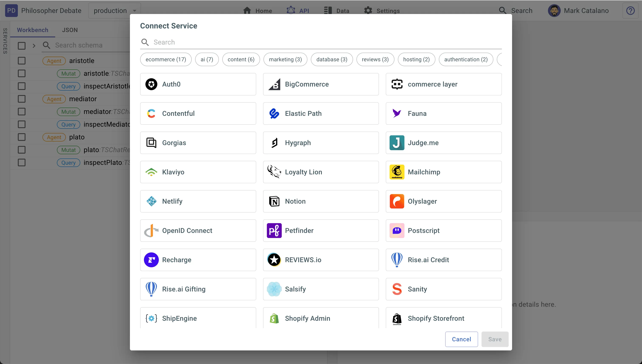Select the Netlify logo
The width and height of the screenshot is (642, 364).
pos(151,201)
